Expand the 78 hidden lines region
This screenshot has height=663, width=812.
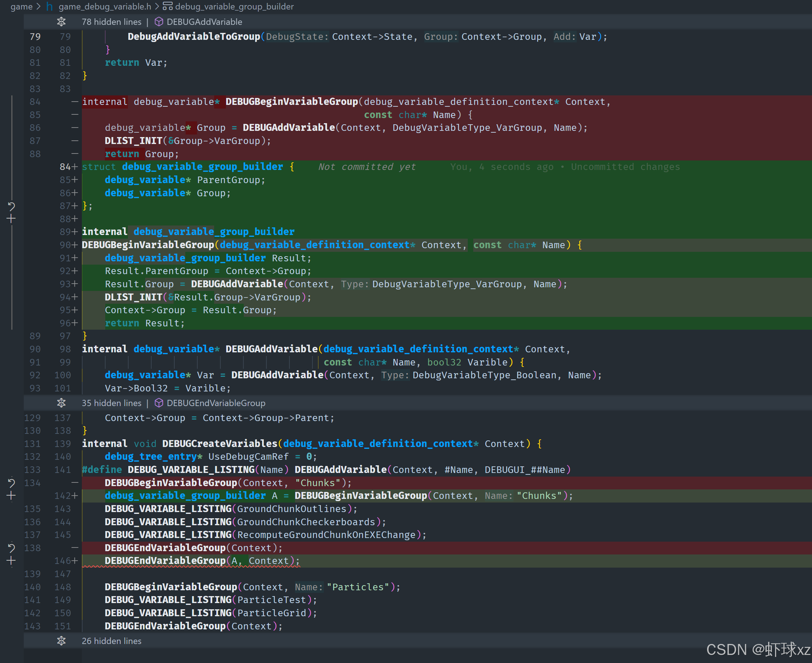pos(61,22)
